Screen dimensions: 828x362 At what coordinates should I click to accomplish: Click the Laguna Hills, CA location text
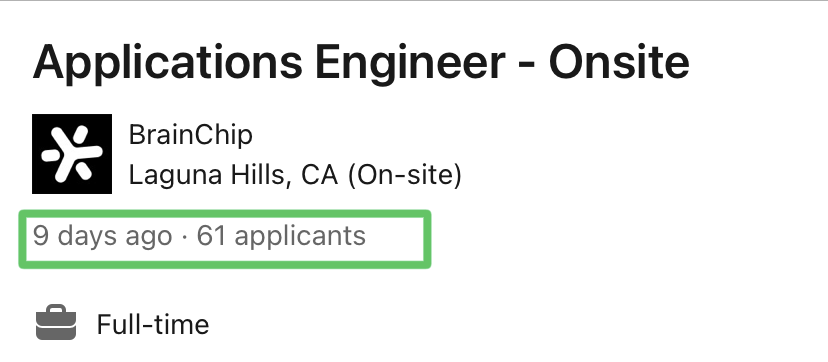coord(233,175)
